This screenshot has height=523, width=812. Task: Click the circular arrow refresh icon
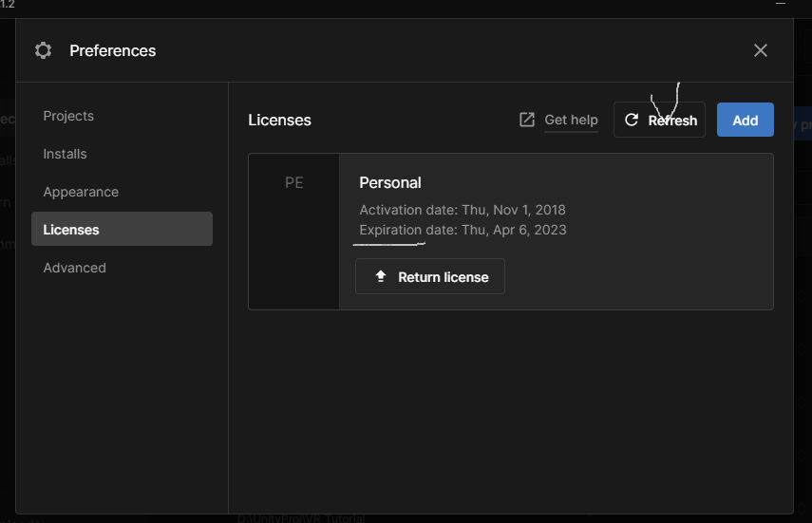pyautogui.click(x=632, y=121)
